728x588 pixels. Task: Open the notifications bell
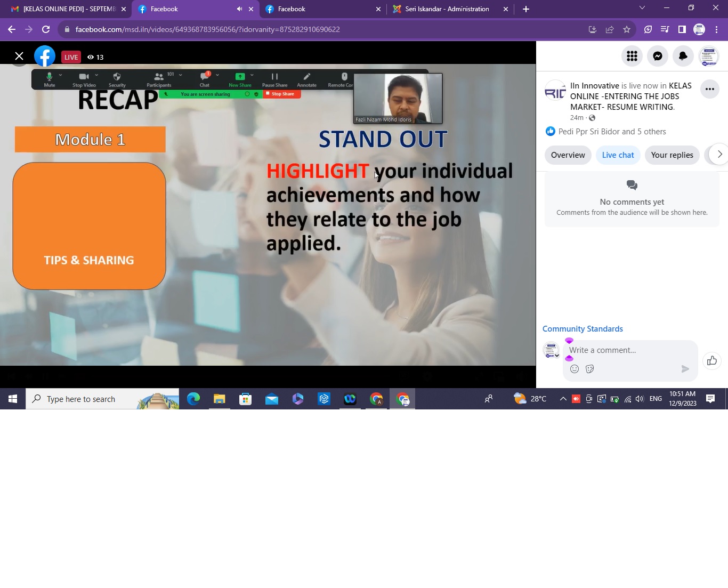[x=683, y=56]
